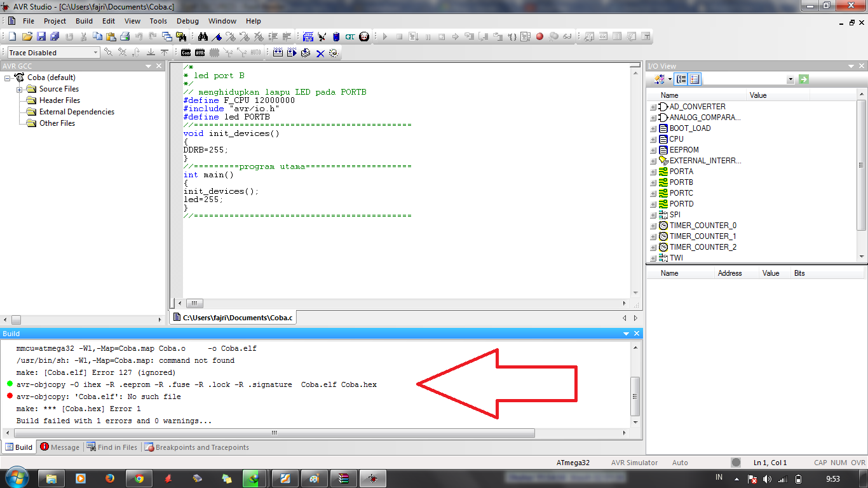868x488 pixels.
Task: Build the active configuration icon
Action: point(278,53)
